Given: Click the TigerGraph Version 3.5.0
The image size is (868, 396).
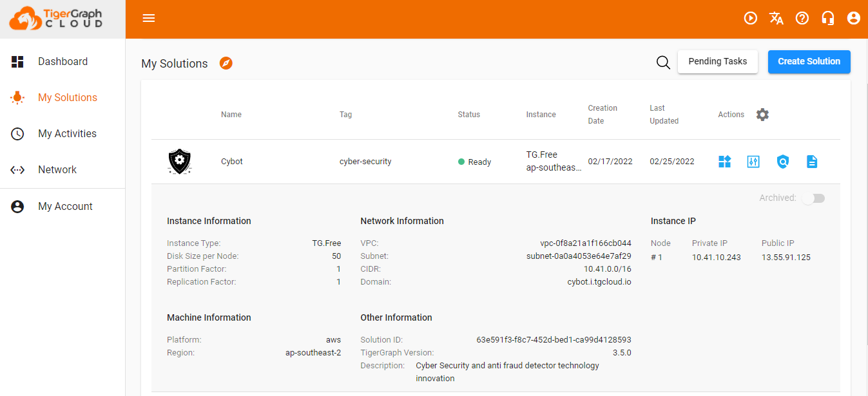Looking at the screenshot, I should (x=622, y=353).
